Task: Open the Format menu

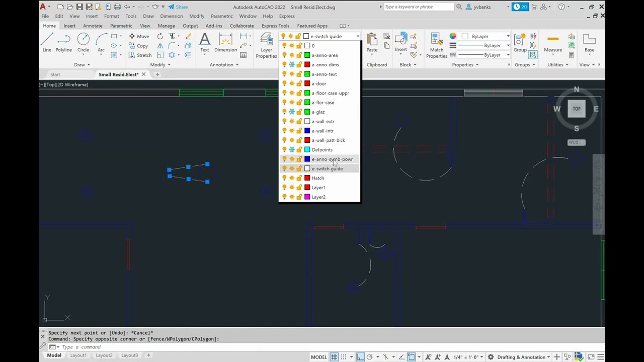Action: [x=111, y=16]
